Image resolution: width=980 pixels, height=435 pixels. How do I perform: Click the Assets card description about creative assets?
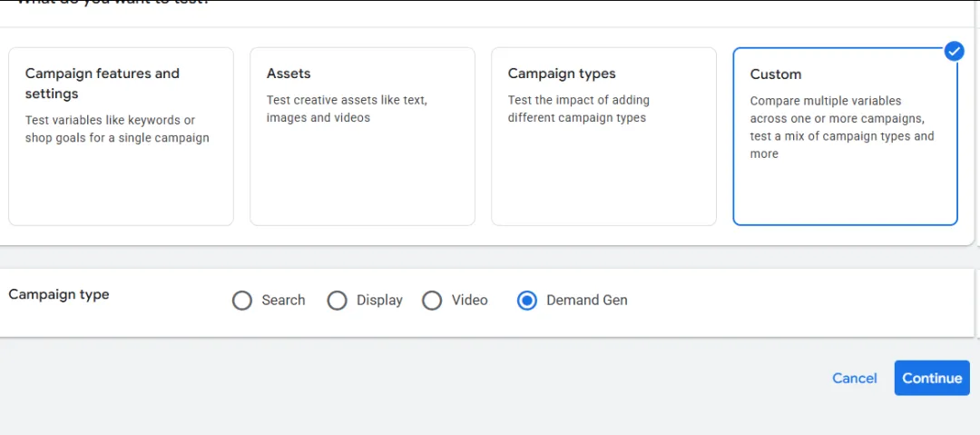[x=347, y=109]
